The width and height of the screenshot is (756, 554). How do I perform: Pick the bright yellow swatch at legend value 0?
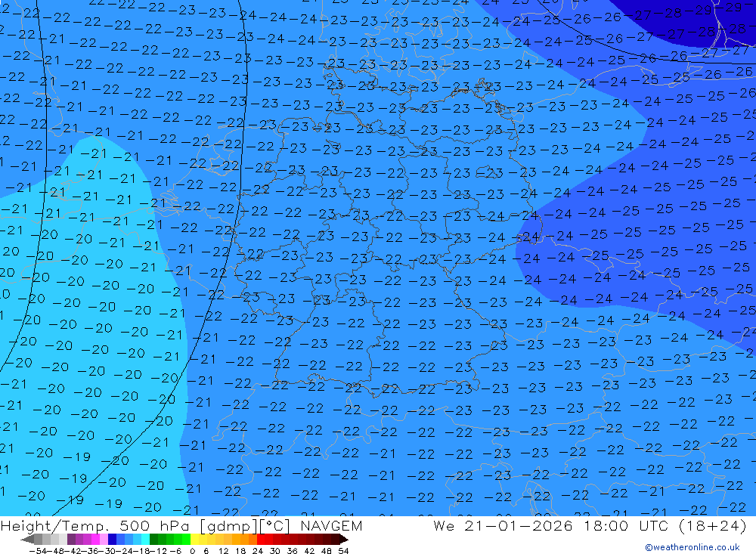point(195,539)
